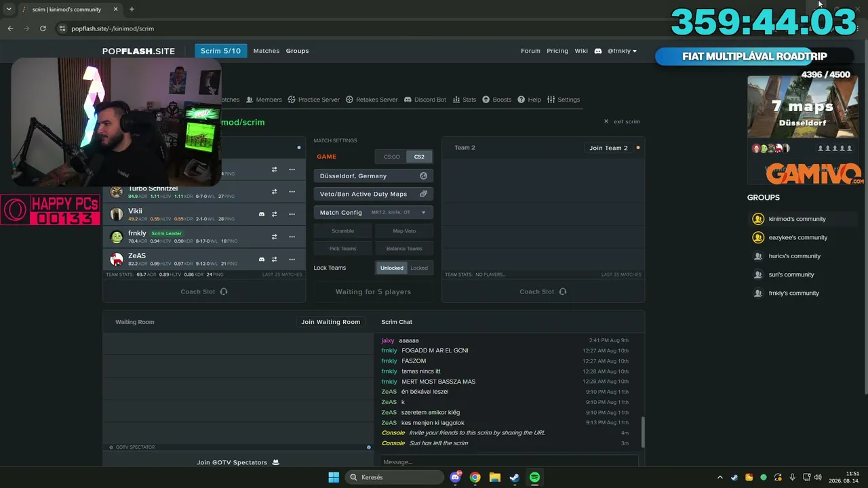Swap team for frnkly

pyautogui.click(x=274, y=237)
